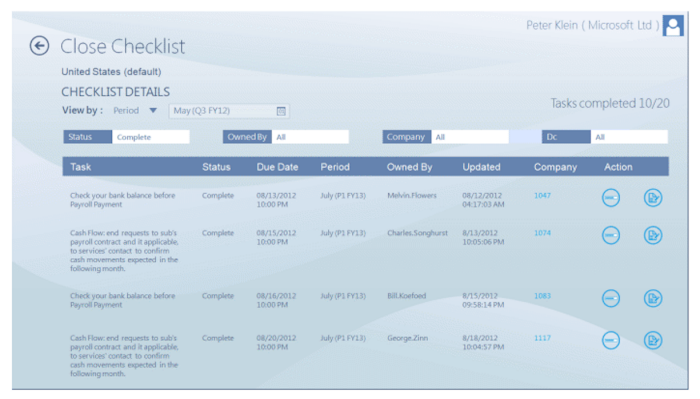This screenshot has width=700, height=399.
Task: Click the Close Checklist page title
Action: (122, 46)
